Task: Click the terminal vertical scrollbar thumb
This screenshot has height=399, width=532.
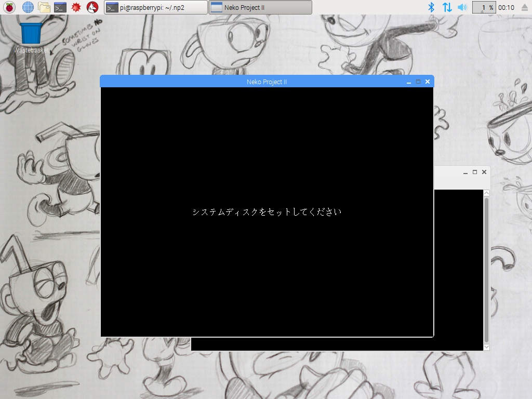Action: pyautogui.click(x=486, y=270)
